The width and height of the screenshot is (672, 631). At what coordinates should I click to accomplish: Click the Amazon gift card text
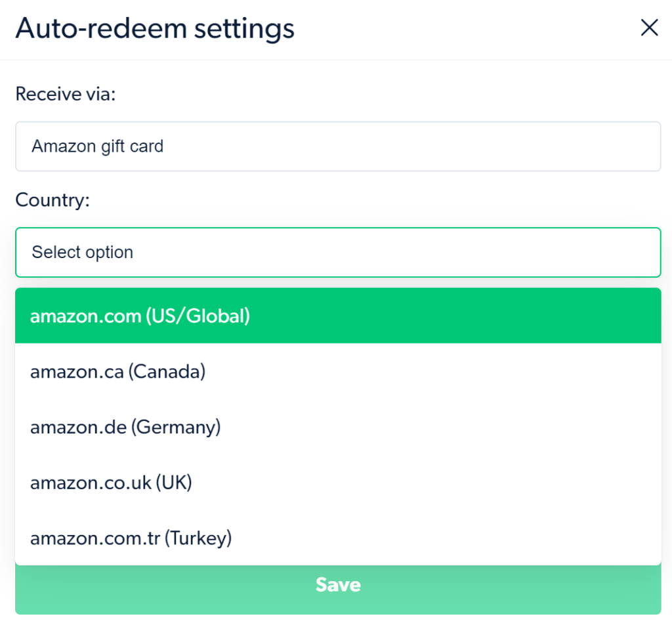98,146
